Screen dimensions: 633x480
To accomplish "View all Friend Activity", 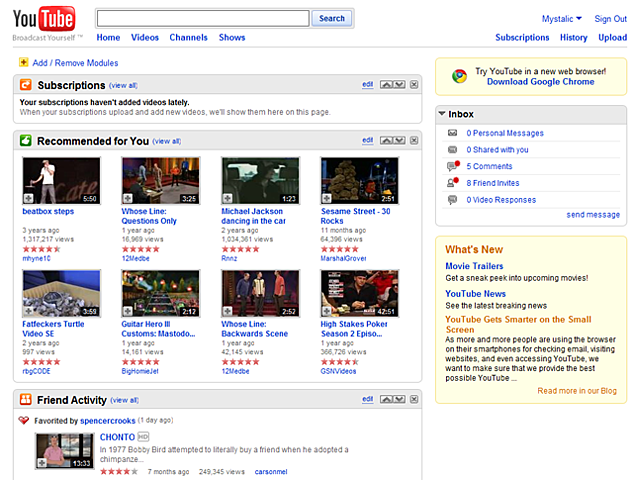I will click(124, 400).
